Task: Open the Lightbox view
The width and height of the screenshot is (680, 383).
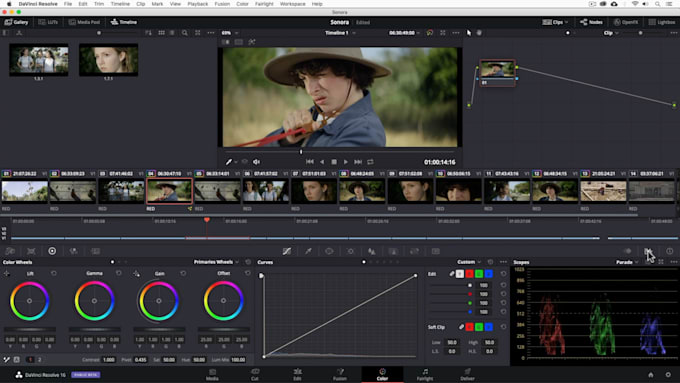Action: pyautogui.click(x=662, y=22)
